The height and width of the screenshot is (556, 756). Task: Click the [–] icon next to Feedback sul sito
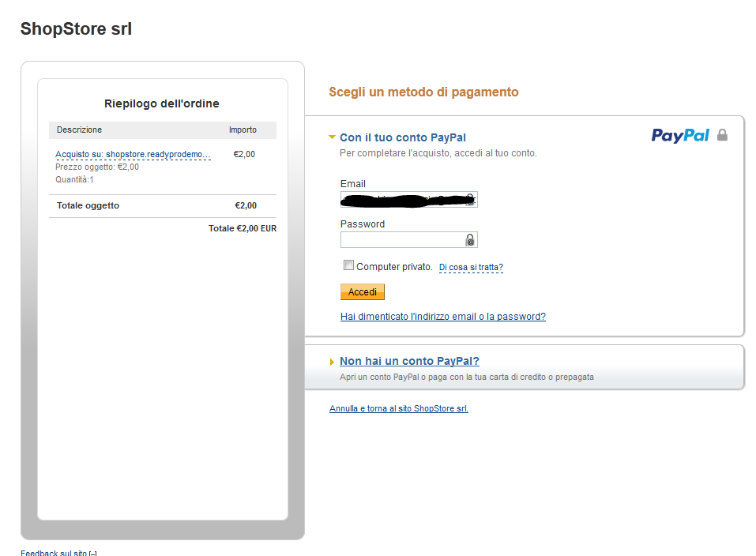click(93, 553)
